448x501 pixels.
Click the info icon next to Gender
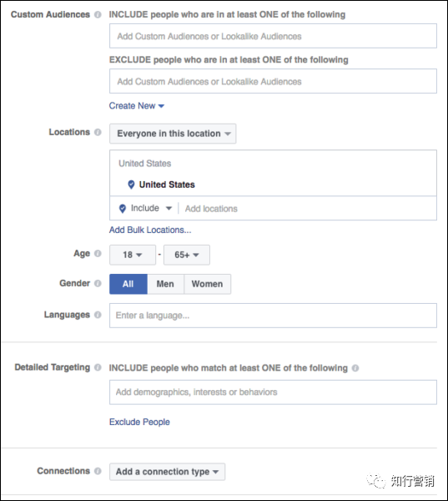(98, 283)
